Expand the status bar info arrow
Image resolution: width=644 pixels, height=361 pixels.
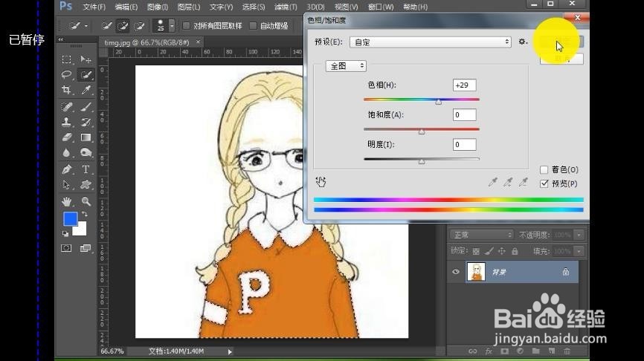coord(230,351)
